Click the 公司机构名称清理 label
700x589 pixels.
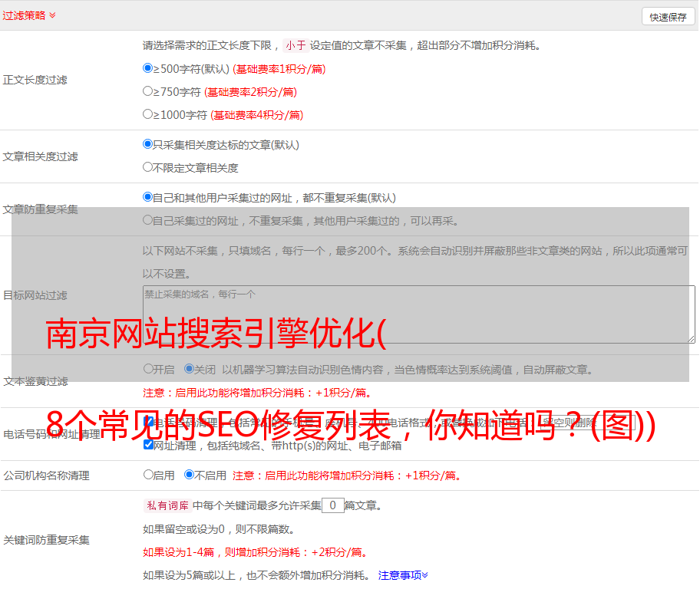pos(46,475)
